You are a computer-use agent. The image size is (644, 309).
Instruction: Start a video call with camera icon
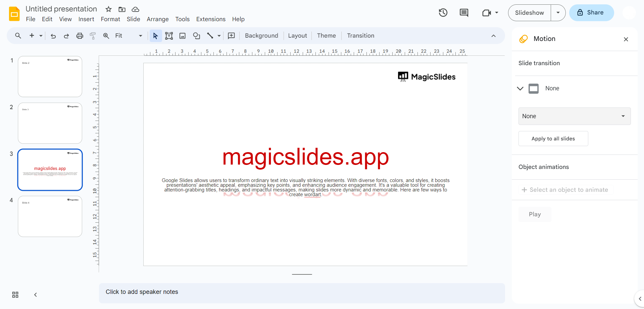pyautogui.click(x=487, y=13)
